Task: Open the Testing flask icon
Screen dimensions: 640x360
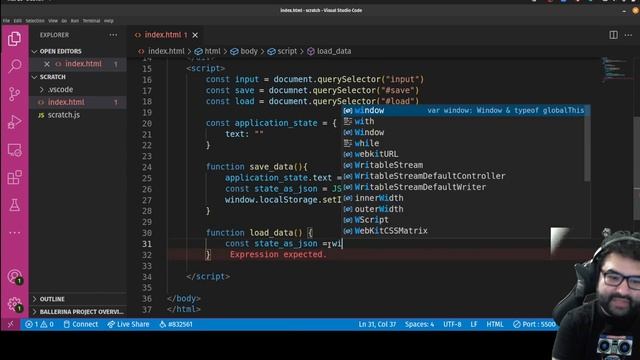Action: point(15,205)
